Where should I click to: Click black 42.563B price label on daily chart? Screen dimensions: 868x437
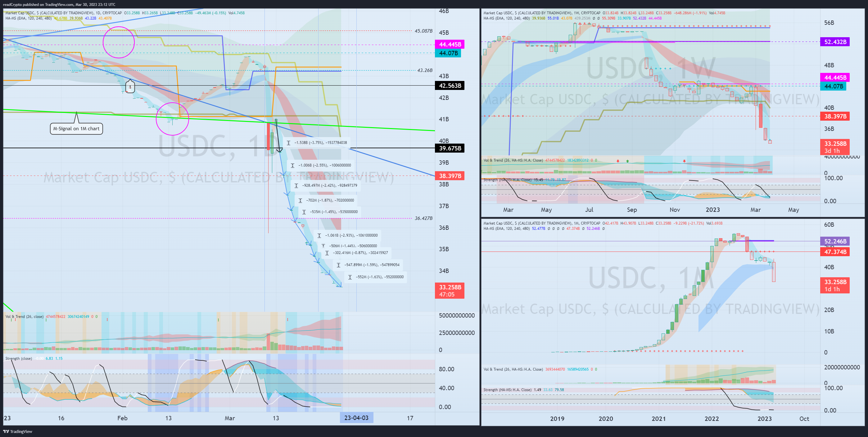tap(450, 86)
